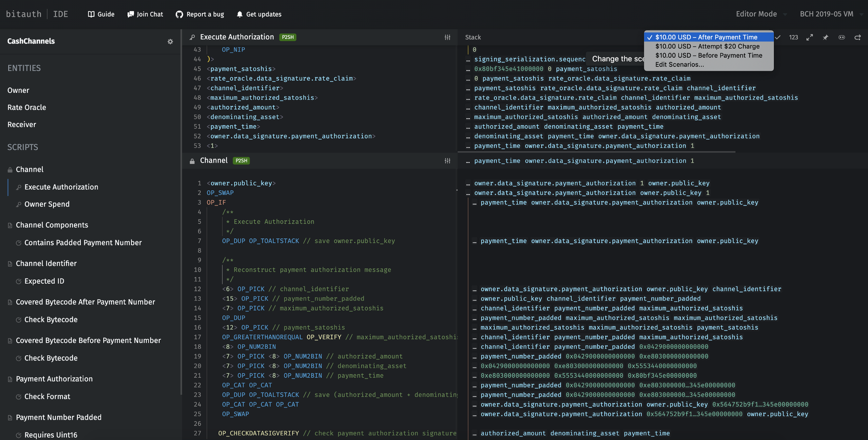The height and width of the screenshot is (440, 868).
Task: Open Channel script settings sliders icon
Action: click(x=447, y=161)
